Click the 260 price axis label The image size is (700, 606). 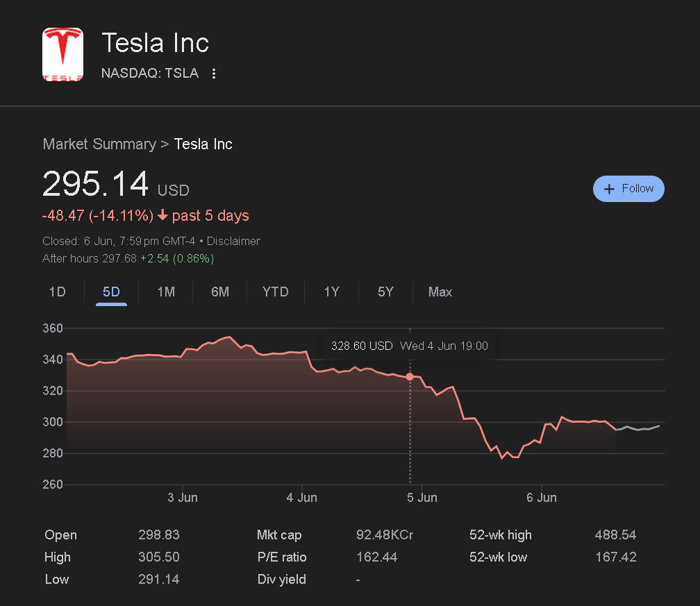click(x=53, y=485)
